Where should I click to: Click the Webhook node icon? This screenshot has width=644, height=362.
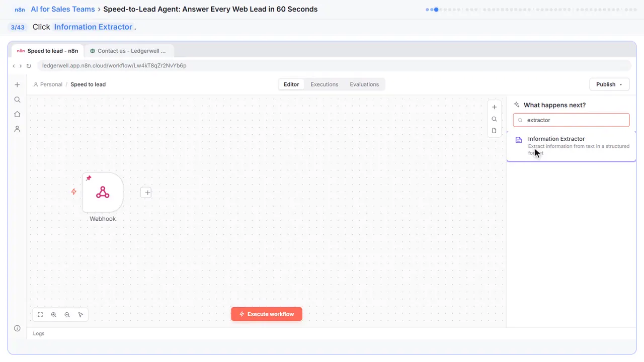(103, 193)
